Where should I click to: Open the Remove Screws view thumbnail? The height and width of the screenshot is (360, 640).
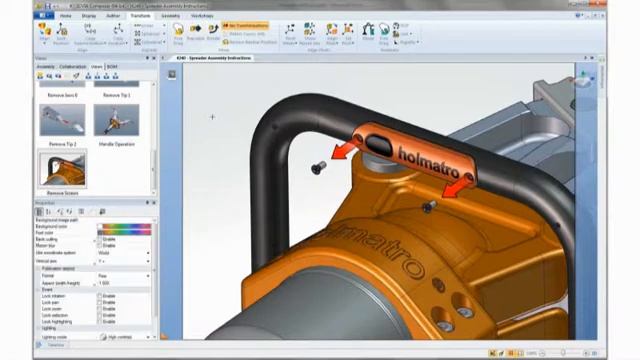tap(62, 169)
